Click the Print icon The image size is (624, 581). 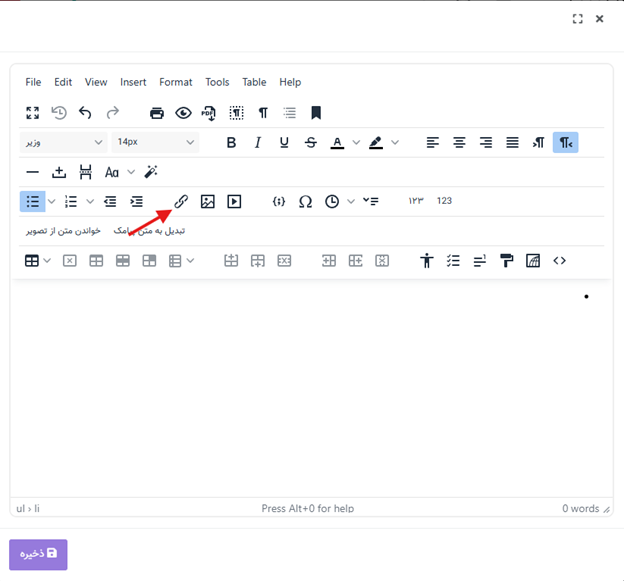coord(157,113)
